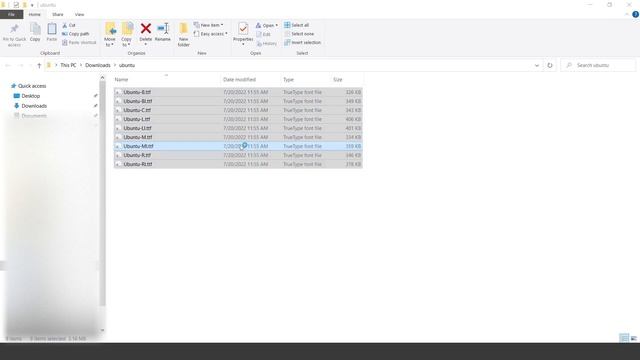The height and width of the screenshot is (360, 640).
Task: Switch to Details view in status bar
Action: point(624,338)
